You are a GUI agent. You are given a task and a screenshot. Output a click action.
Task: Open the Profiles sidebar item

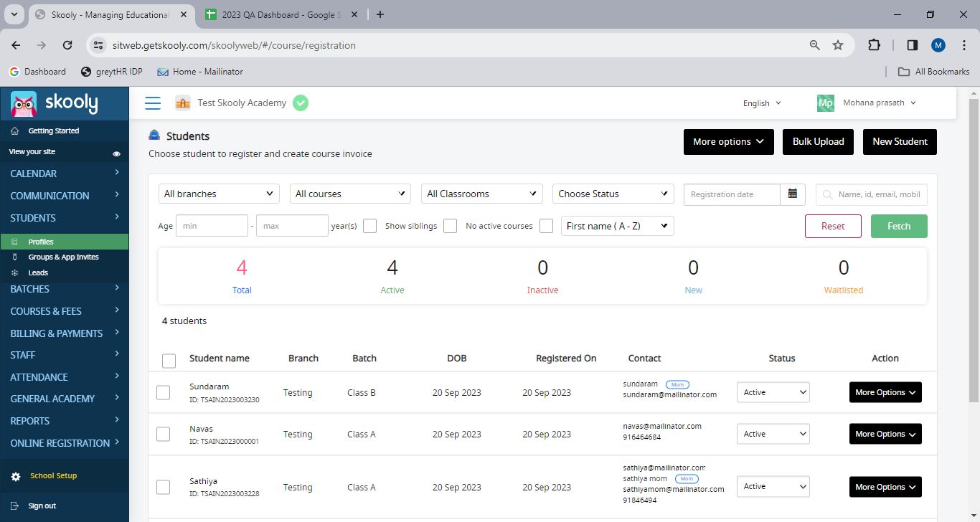[65, 242]
